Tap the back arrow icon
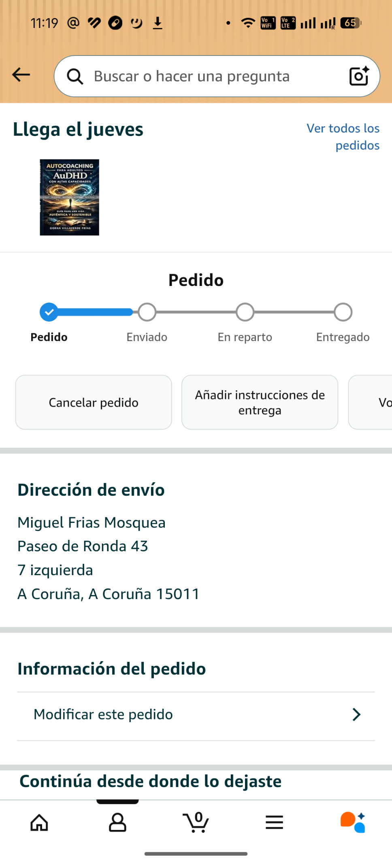392x868 pixels. tap(21, 75)
